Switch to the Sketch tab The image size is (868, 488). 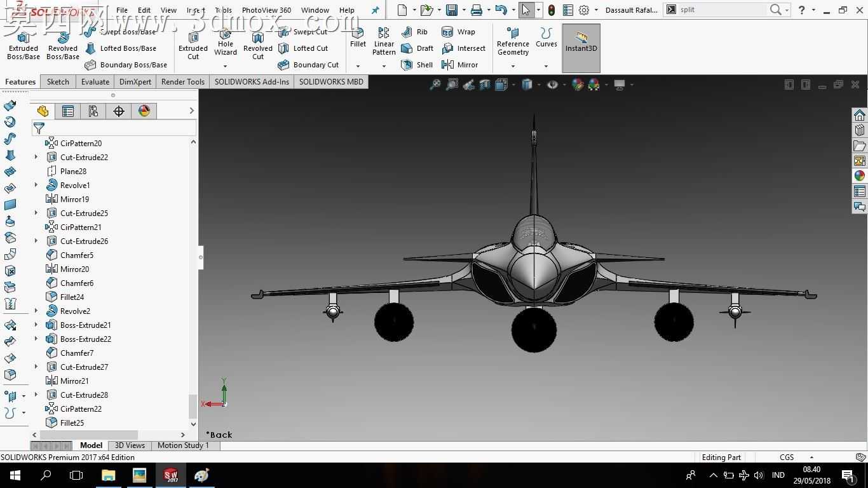coord(58,81)
